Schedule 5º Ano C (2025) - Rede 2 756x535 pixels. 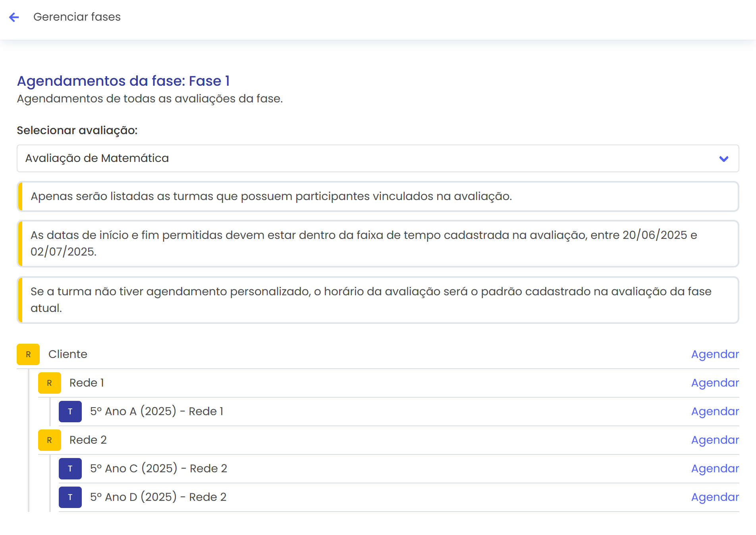715,468
